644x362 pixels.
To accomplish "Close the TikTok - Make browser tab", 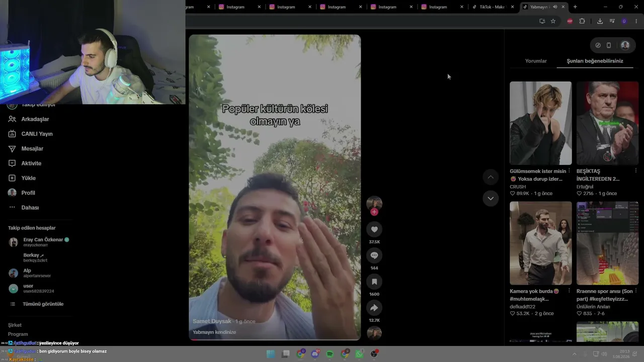I will pyautogui.click(x=513, y=7).
